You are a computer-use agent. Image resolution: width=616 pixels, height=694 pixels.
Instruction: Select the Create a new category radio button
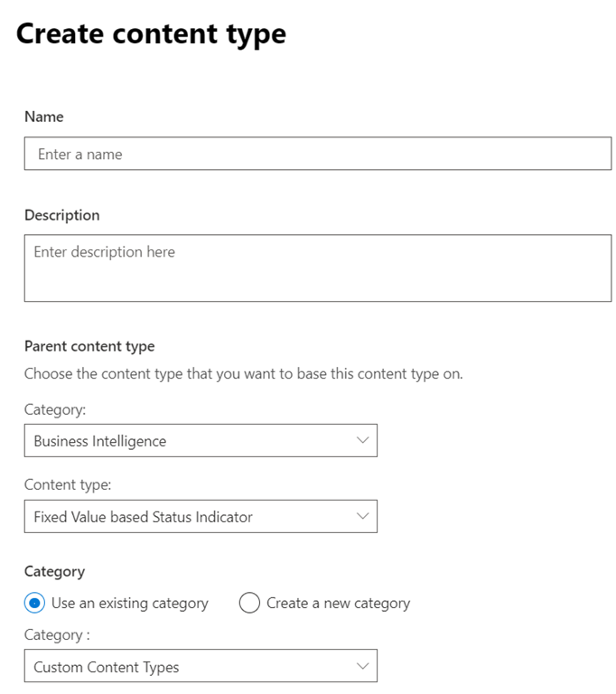coord(250,603)
